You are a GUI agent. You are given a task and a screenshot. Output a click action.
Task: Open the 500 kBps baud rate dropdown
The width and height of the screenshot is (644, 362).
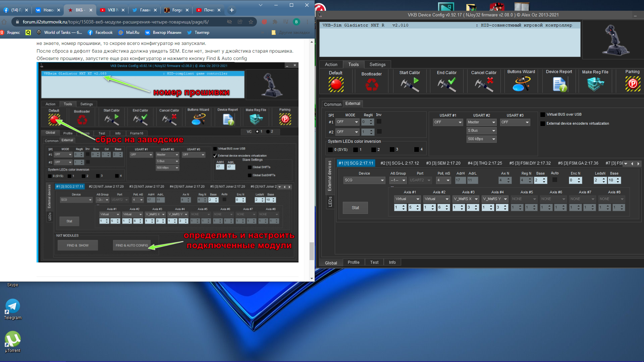[x=481, y=139]
